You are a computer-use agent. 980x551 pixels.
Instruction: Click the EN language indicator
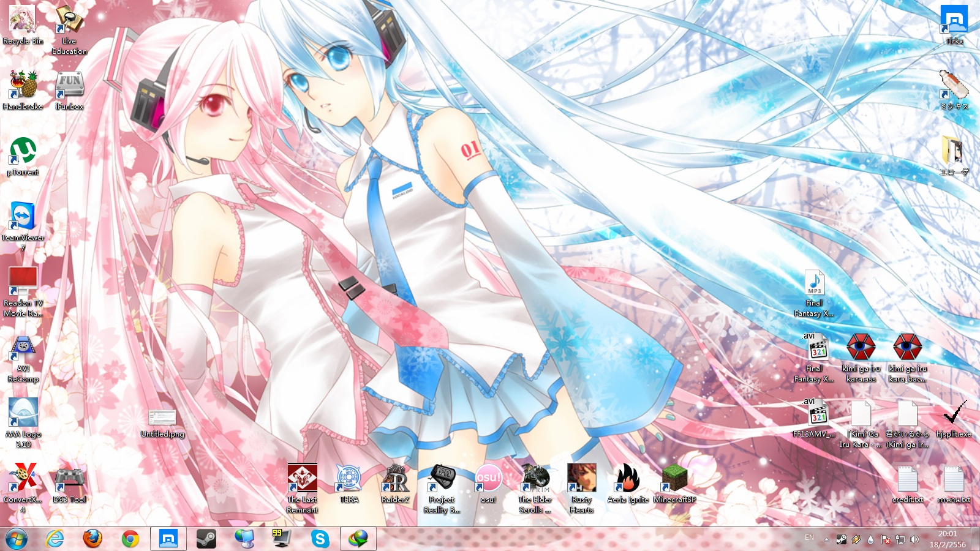tap(809, 538)
